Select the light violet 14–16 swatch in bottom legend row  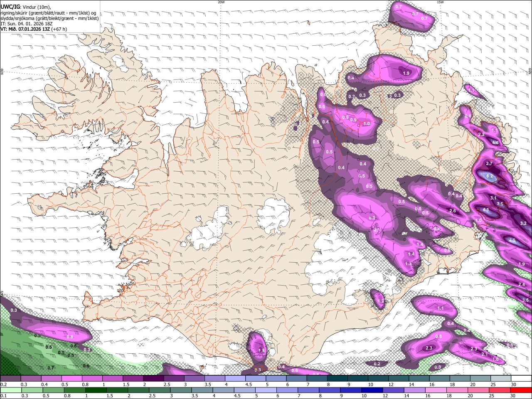click(415, 390)
